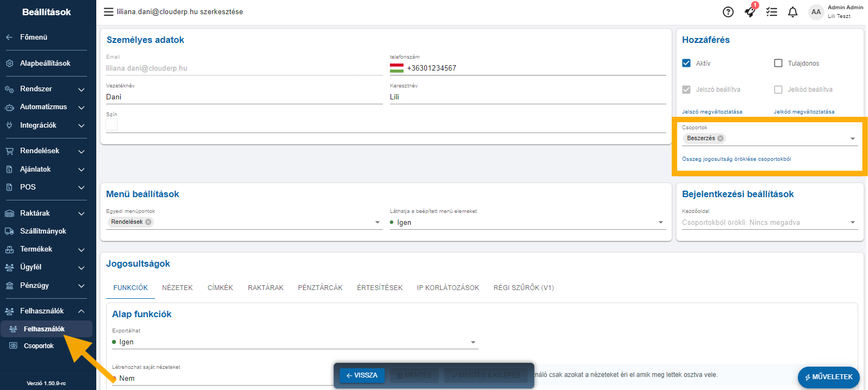Click the VISSZA button
Screen dimensions: 868x390
pyautogui.click(x=362, y=375)
